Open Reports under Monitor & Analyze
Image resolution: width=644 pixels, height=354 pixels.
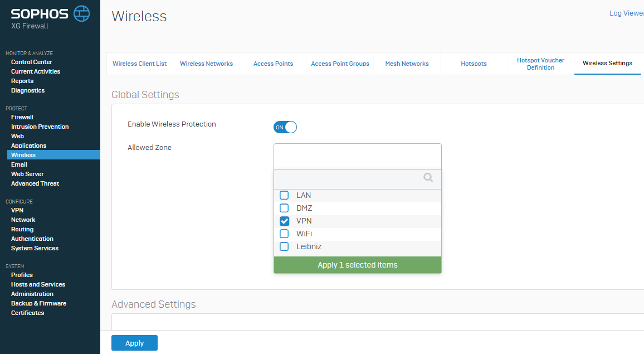pos(22,80)
